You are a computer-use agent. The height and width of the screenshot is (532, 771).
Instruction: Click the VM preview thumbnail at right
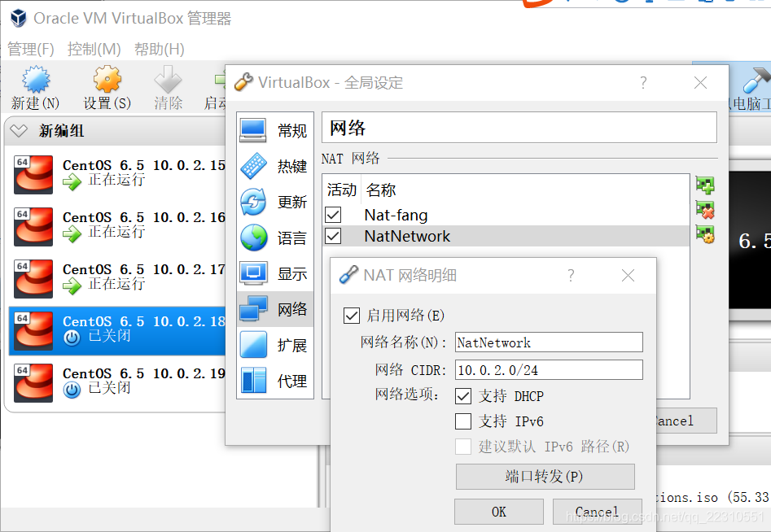pyautogui.click(x=750, y=240)
